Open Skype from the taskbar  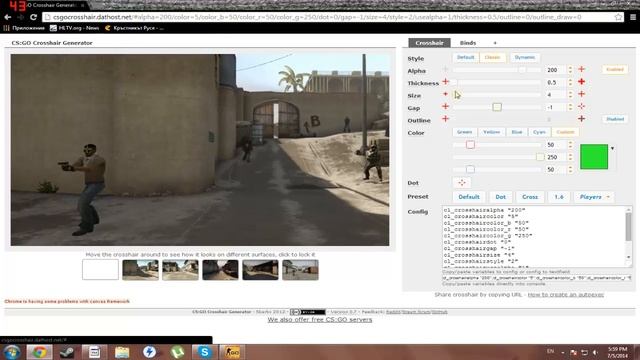pyautogui.click(x=204, y=352)
